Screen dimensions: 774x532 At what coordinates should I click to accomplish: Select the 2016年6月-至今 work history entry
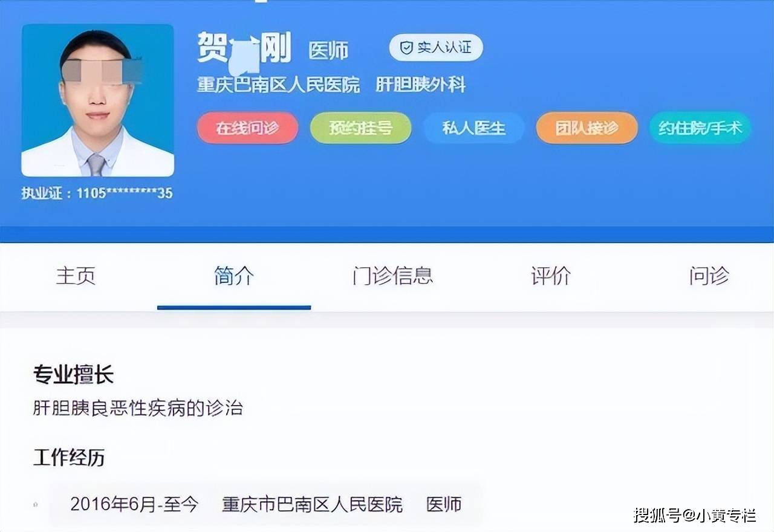point(266,504)
